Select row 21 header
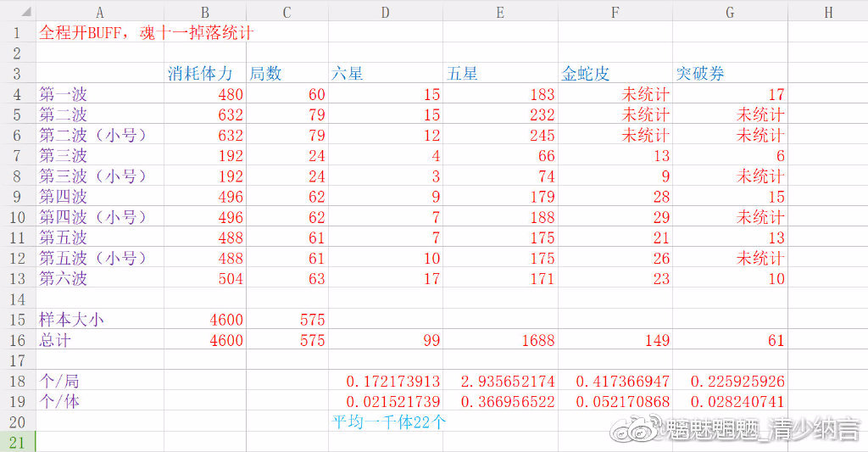Viewport: 868px width, 452px height. [x=17, y=443]
